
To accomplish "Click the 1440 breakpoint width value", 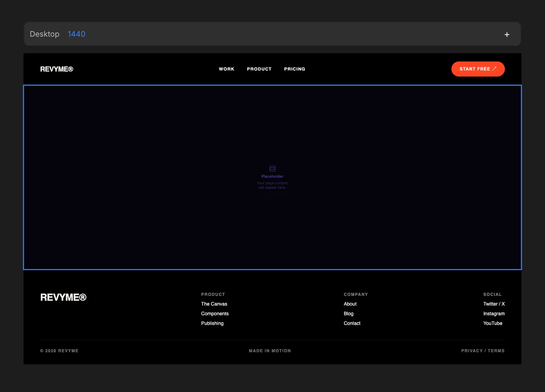I will (x=76, y=34).
